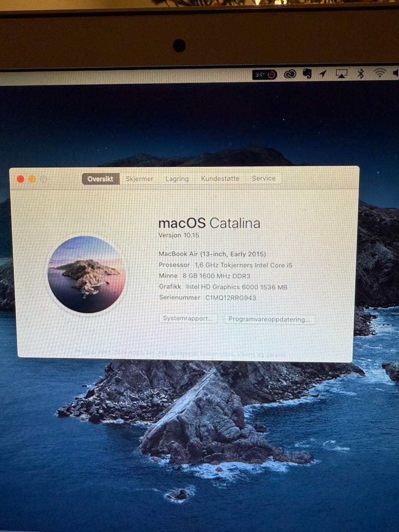Click the macOS Catalina heading

point(209,223)
